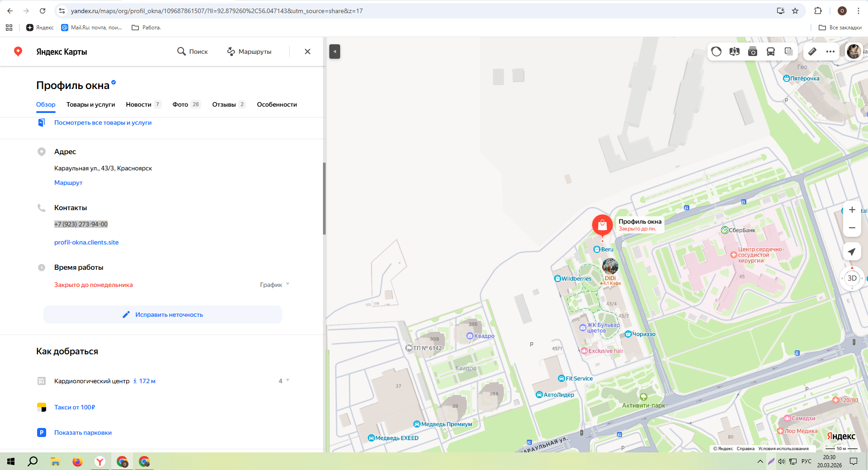
Task: Click Посмотреть все товары и услуги link
Action: [103, 122]
